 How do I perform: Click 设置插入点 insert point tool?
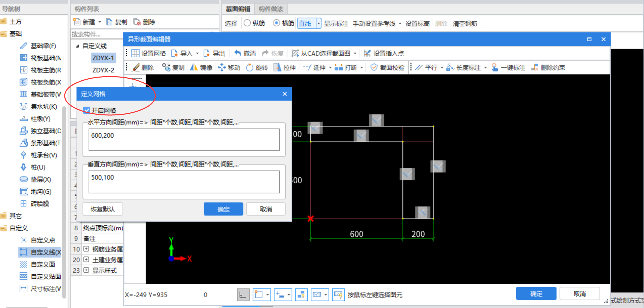point(384,53)
